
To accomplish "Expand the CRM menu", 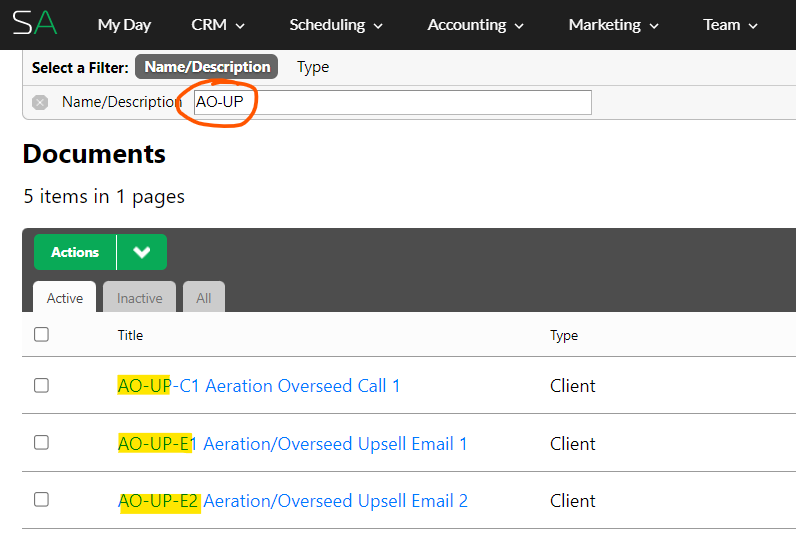I will pyautogui.click(x=218, y=25).
